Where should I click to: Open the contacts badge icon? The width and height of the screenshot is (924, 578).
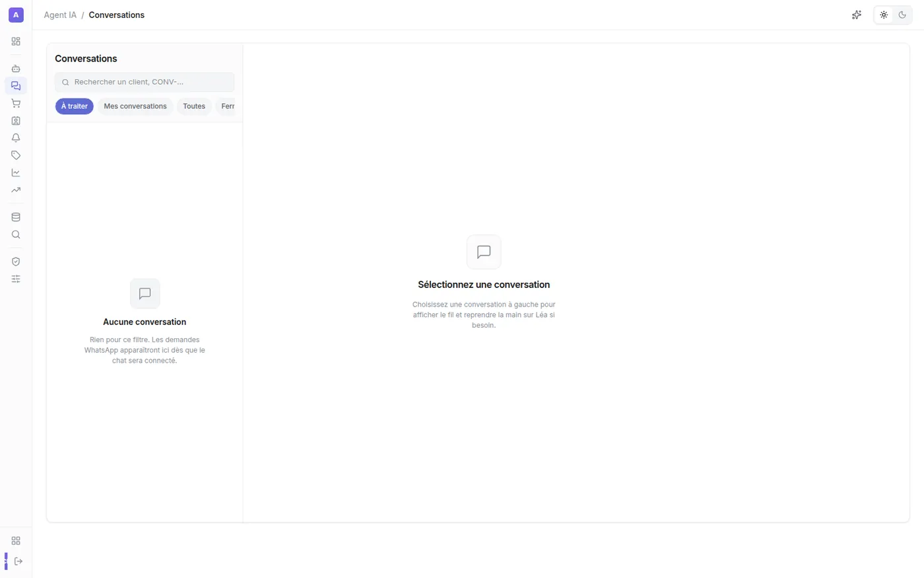pos(16,121)
